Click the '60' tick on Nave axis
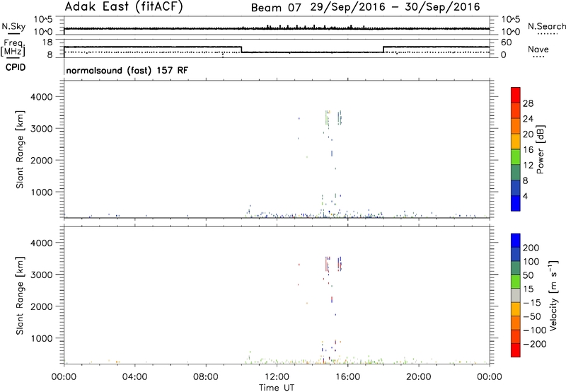 tap(507, 42)
